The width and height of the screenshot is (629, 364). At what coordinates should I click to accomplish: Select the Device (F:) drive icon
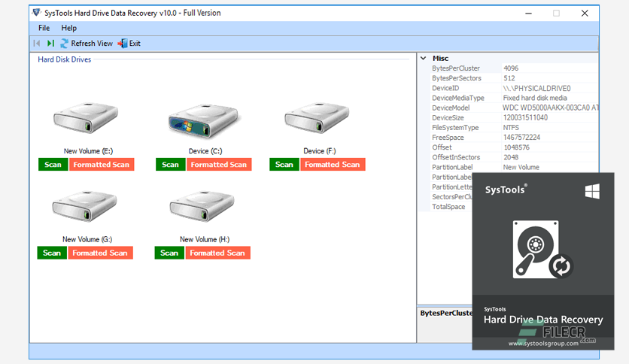(x=317, y=118)
